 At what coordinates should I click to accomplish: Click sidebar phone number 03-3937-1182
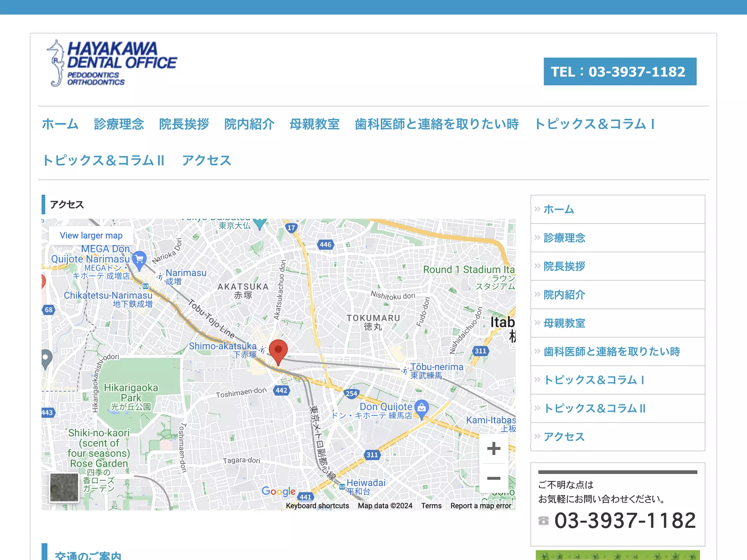pos(625,520)
